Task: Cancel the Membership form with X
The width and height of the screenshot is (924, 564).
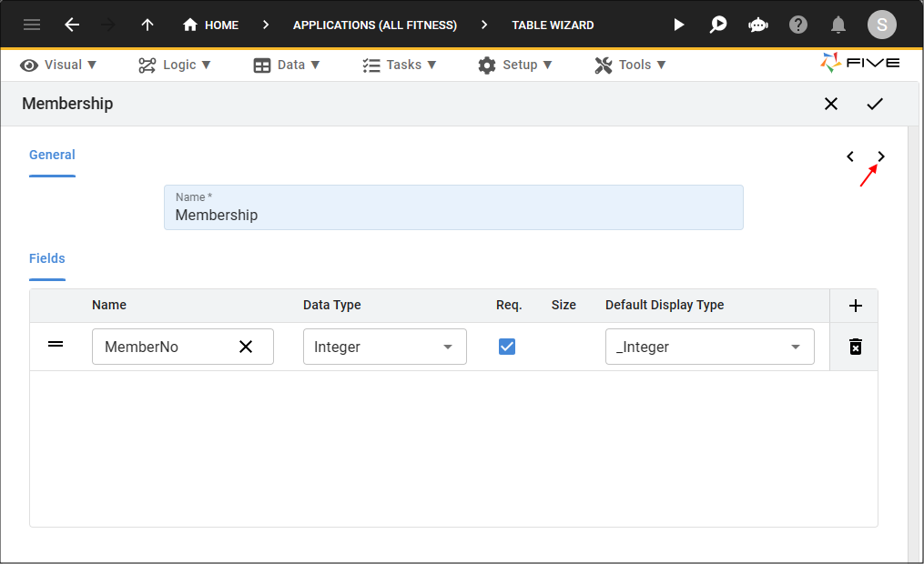Action: point(831,104)
